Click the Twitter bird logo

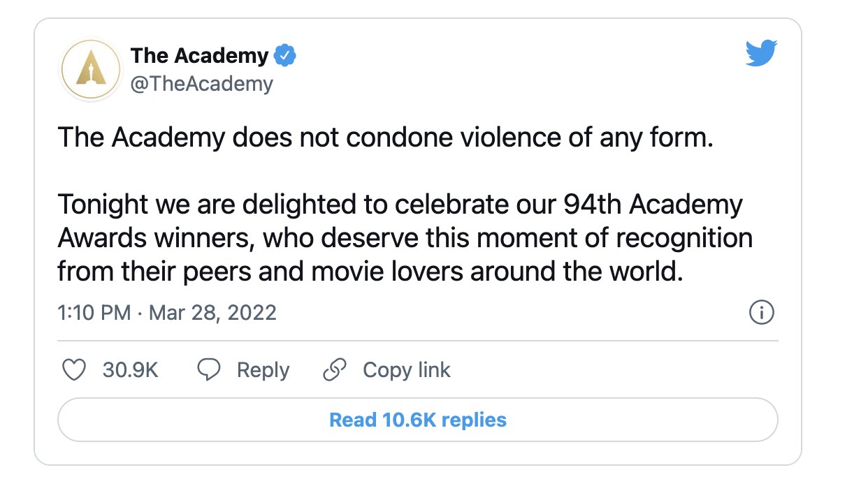(x=761, y=54)
